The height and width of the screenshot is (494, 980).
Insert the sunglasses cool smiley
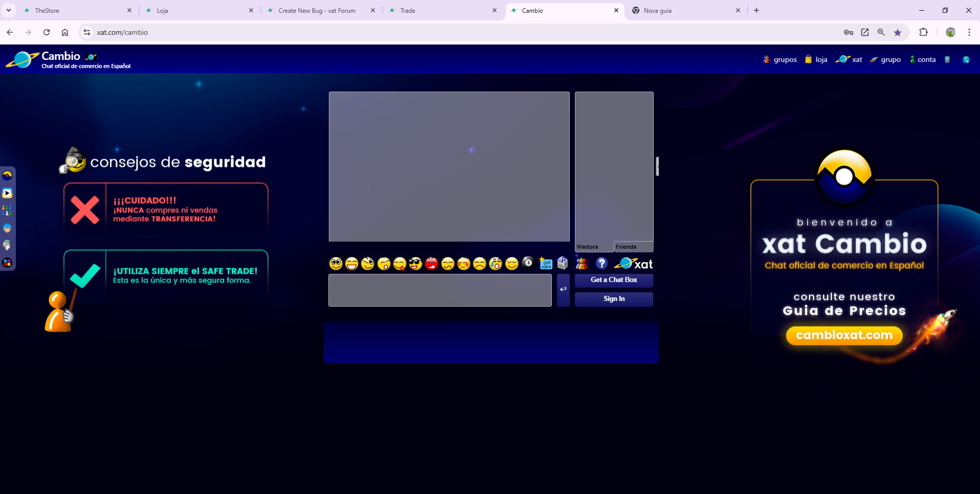coord(415,264)
